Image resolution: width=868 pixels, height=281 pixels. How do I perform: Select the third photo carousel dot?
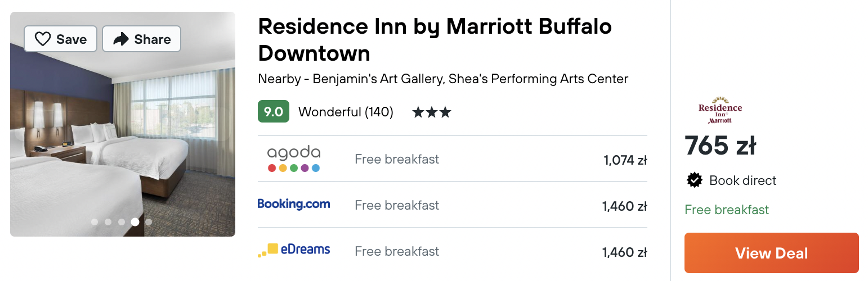click(x=122, y=222)
